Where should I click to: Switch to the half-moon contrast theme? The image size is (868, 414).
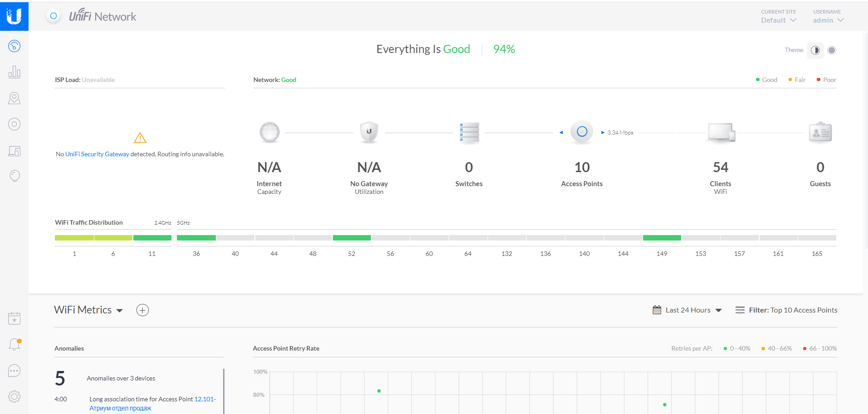[x=815, y=50]
